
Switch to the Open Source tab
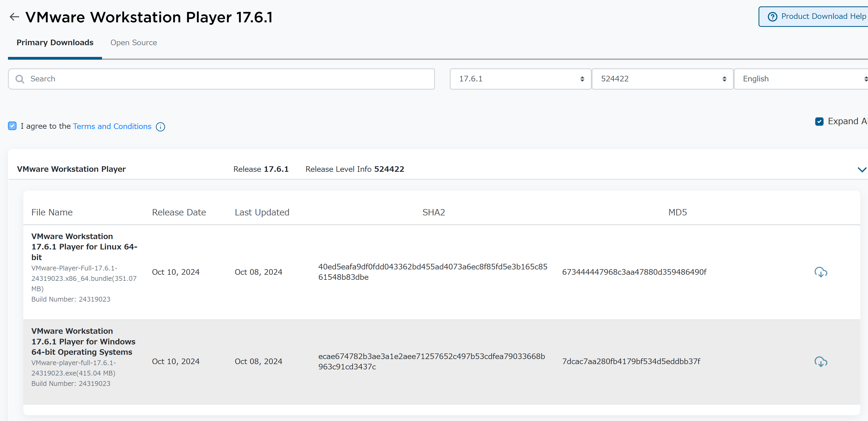133,43
